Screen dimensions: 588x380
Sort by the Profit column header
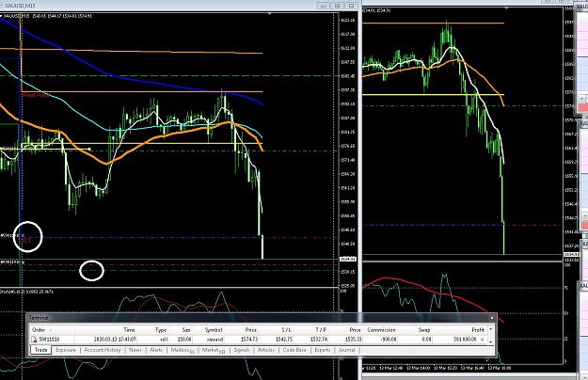point(478,330)
